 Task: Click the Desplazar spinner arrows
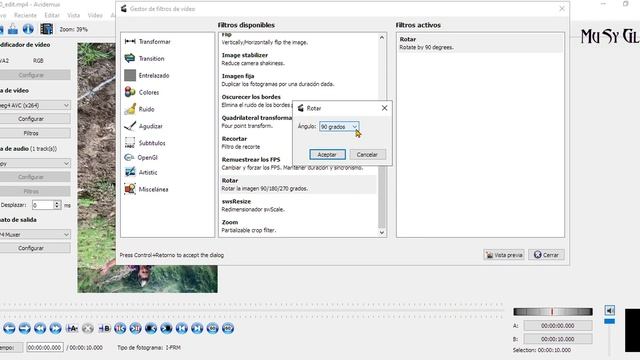click(x=57, y=205)
